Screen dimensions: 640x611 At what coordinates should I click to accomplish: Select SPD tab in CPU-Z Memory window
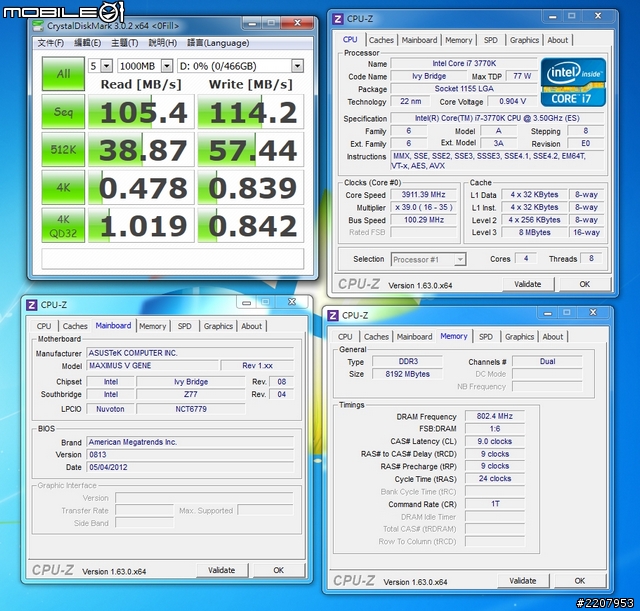click(x=486, y=337)
